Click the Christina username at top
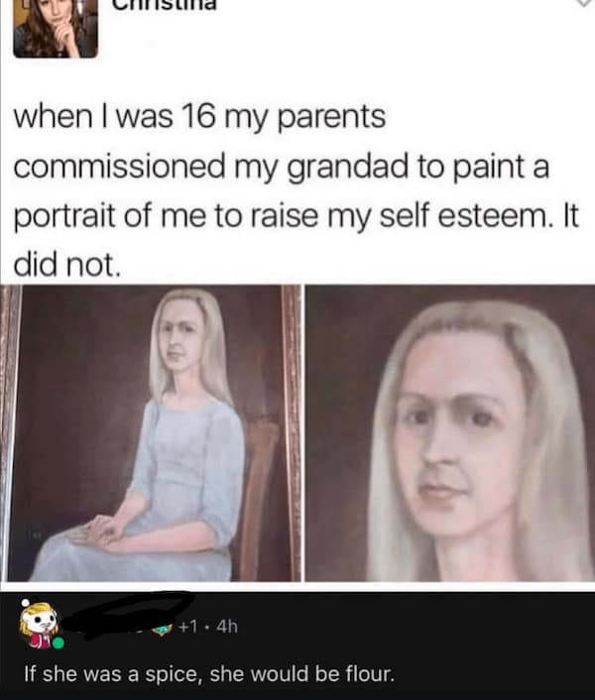Screen dimensions: 595x700 click(x=165, y=5)
